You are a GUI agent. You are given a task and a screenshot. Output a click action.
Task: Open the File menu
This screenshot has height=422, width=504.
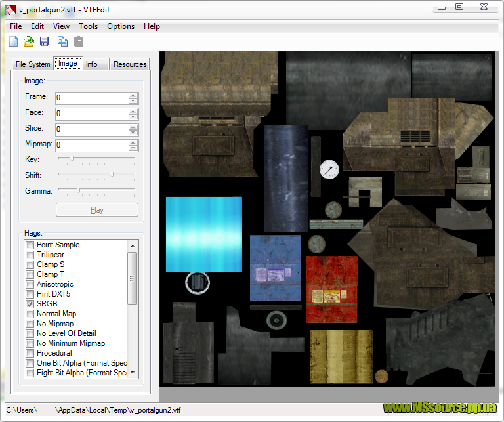(16, 26)
